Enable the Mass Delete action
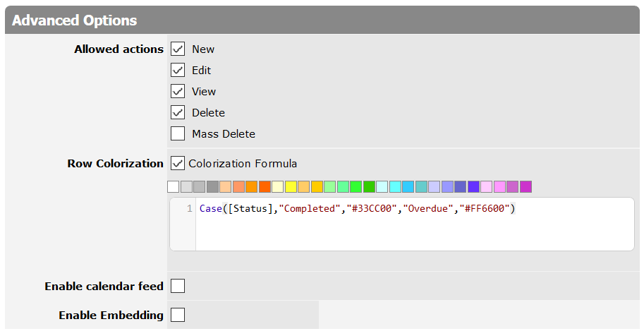Screen dimensions: 644x336 pyautogui.click(x=178, y=133)
